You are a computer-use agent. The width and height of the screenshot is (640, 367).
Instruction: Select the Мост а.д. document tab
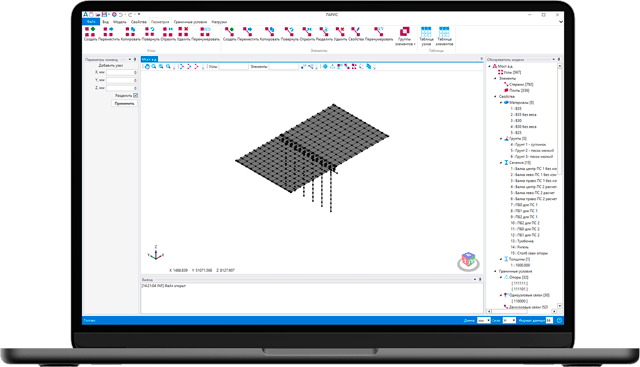click(149, 59)
